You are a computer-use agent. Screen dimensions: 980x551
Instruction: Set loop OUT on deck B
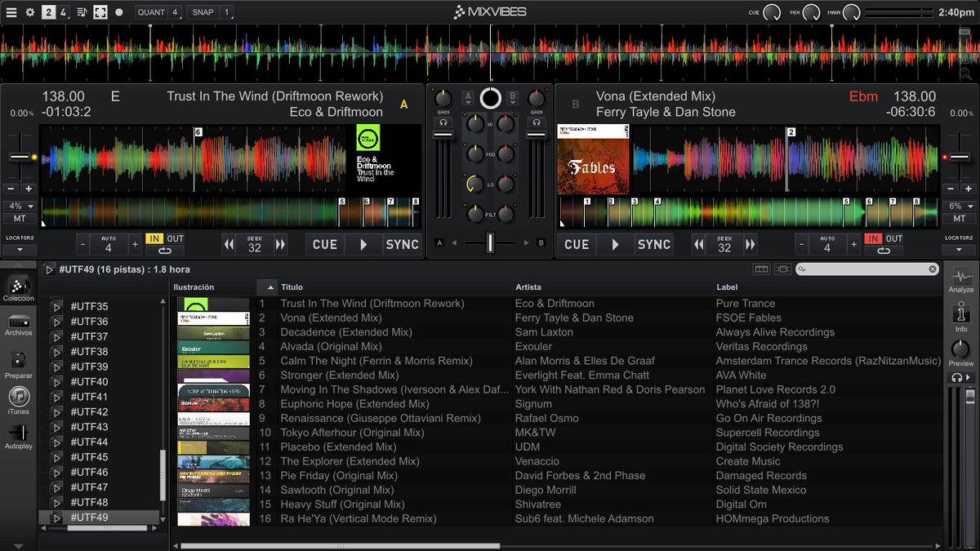tap(895, 238)
